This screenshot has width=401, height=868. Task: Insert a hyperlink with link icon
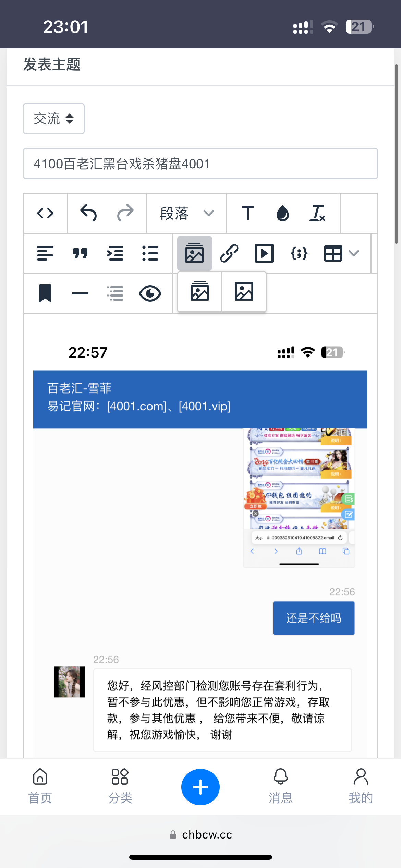pyautogui.click(x=229, y=253)
